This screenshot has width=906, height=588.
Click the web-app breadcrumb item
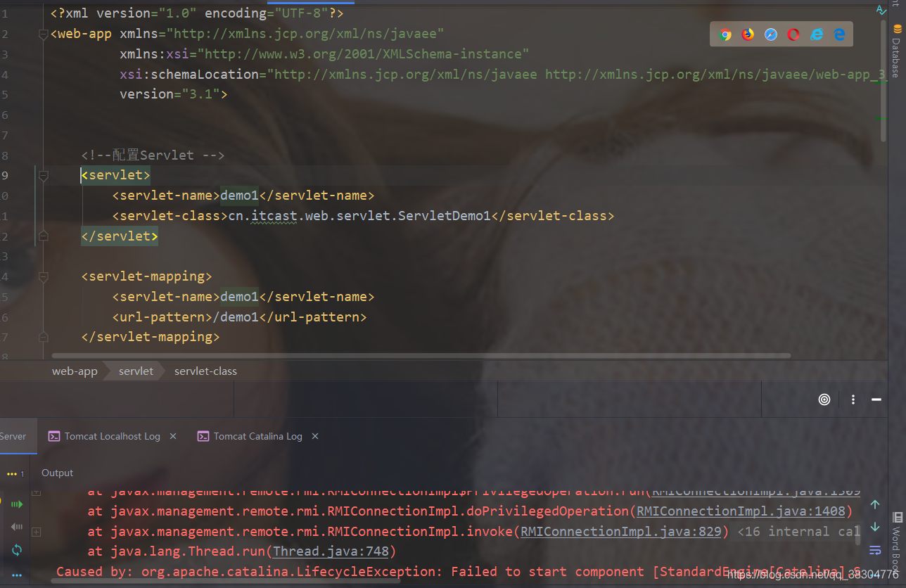click(74, 371)
